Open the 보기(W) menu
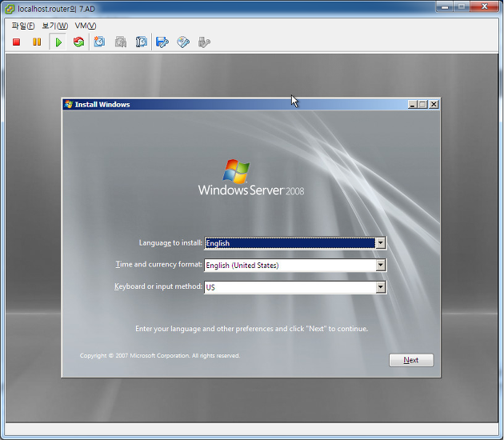The image size is (504, 440). point(55,26)
